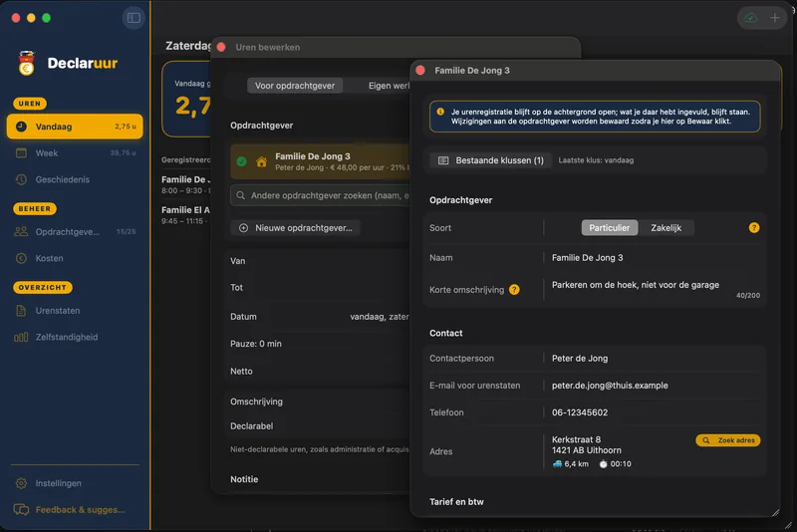
Task: Open Zelfstandigheid in the sidebar
Action: tap(75, 337)
